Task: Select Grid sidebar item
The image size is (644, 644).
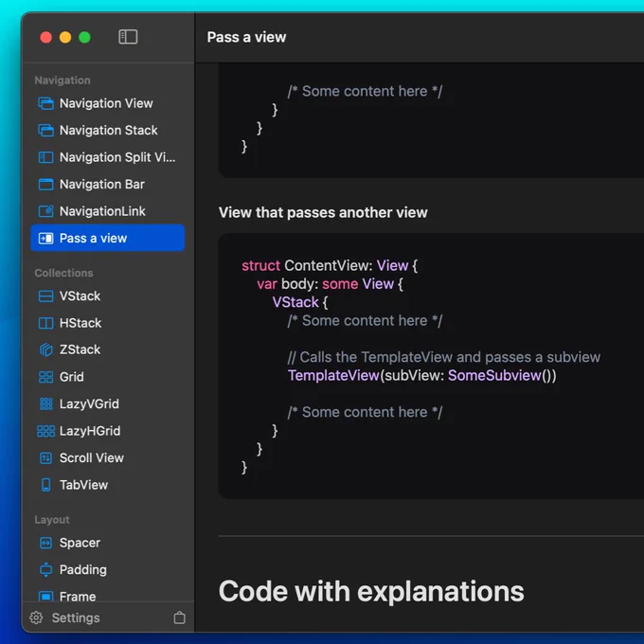Action: (108, 377)
